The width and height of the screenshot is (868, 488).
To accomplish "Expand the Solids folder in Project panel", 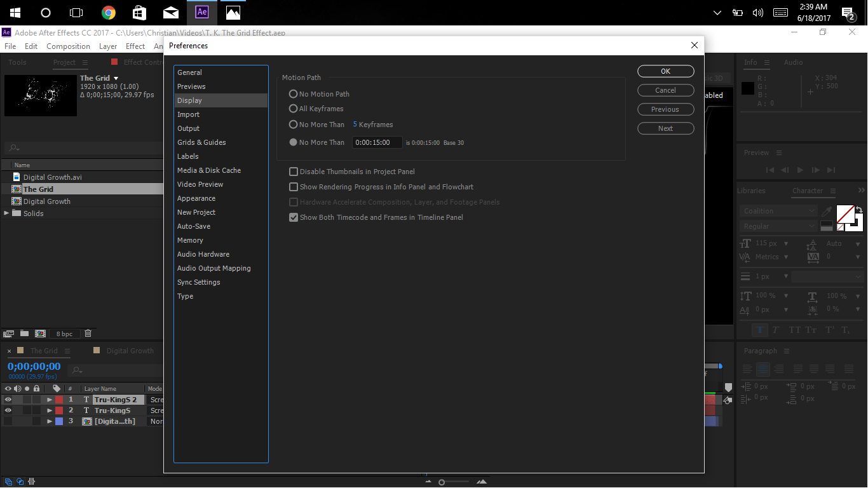I will pos(7,213).
